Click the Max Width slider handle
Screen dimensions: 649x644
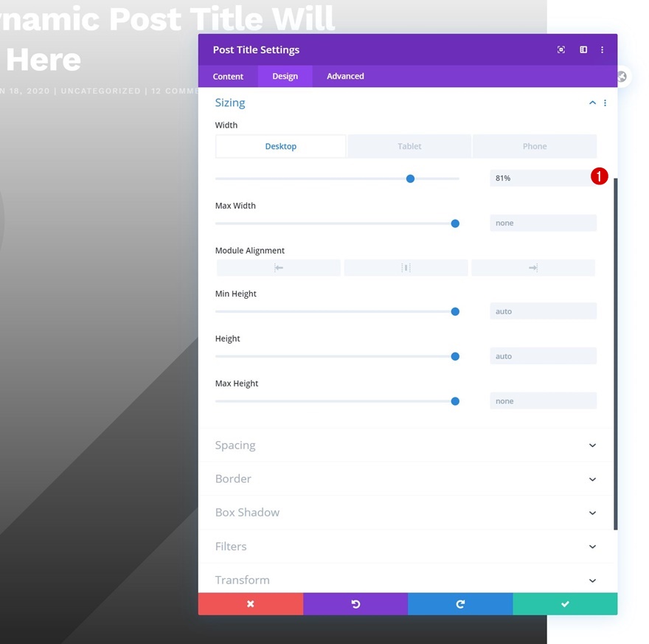pyautogui.click(x=455, y=224)
